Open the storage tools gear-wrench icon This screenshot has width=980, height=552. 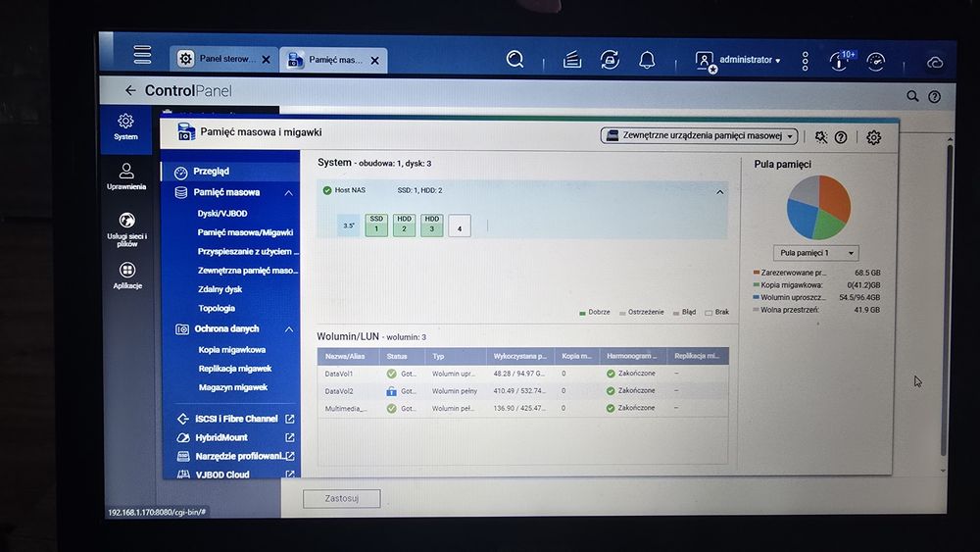820,137
